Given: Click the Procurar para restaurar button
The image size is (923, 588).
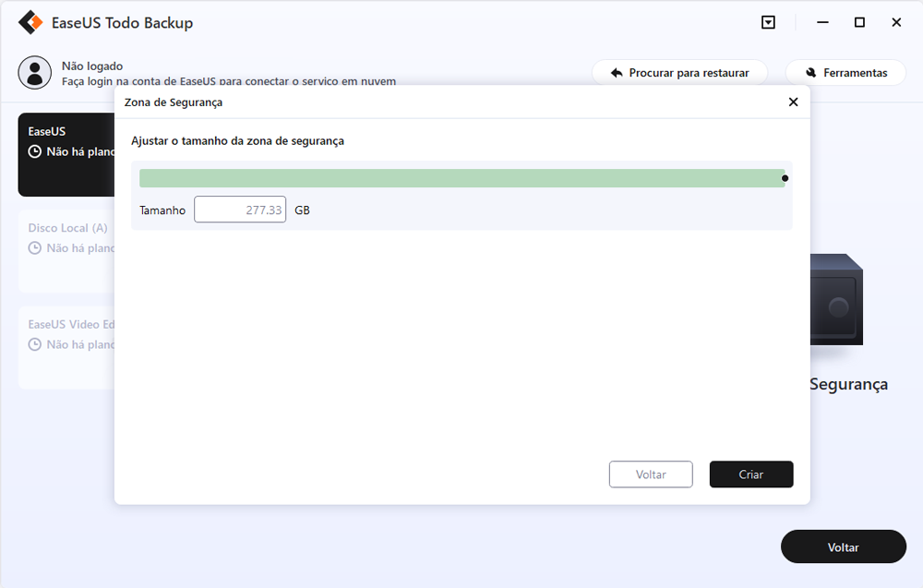Looking at the screenshot, I should [x=678, y=73].
